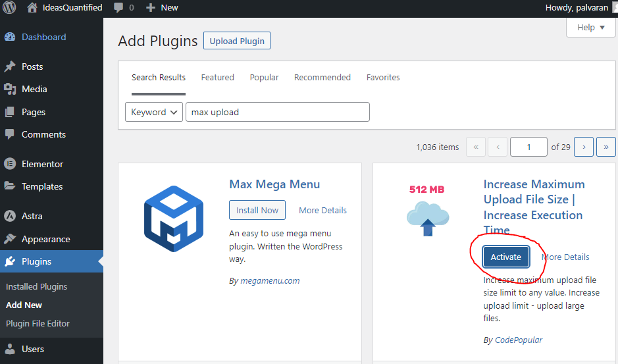Click the Templates folder icon
Screen dimensions: 618x364
[x=10, y=186]
